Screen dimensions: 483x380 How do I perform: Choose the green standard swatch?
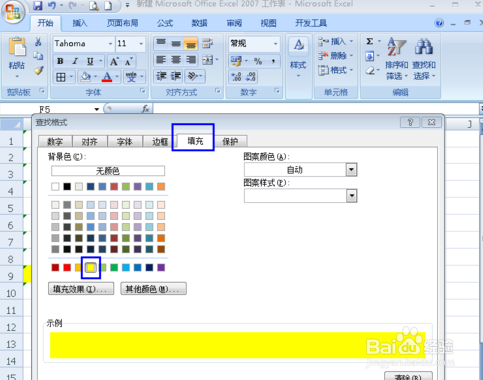114,267
